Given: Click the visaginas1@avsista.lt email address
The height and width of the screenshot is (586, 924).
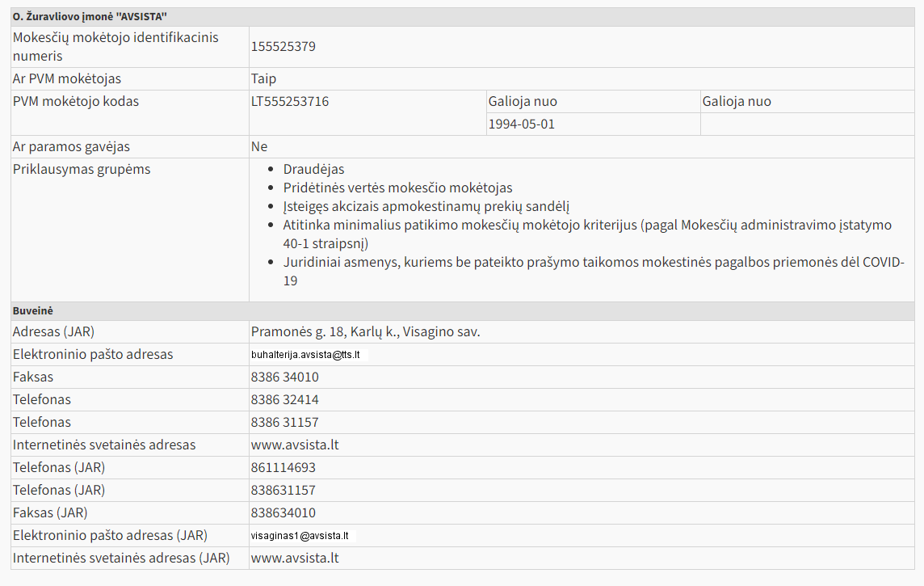Looking at the screenshot, I should coord(300,536).
